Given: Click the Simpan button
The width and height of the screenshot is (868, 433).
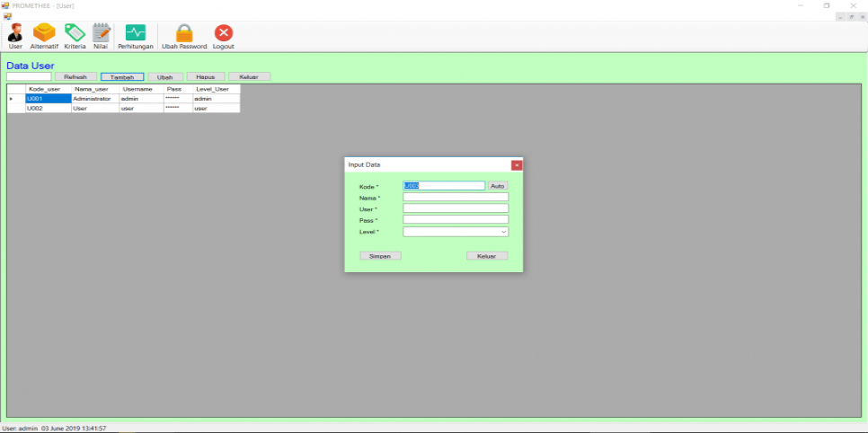Looking at the screenshot, I should [380, 256].
